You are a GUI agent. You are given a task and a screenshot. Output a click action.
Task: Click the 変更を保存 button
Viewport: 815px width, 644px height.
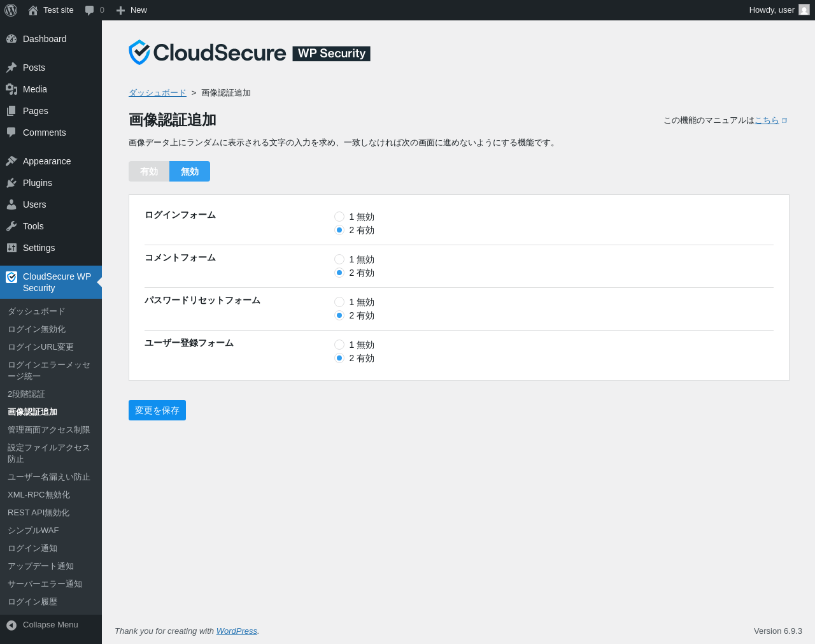157,410
